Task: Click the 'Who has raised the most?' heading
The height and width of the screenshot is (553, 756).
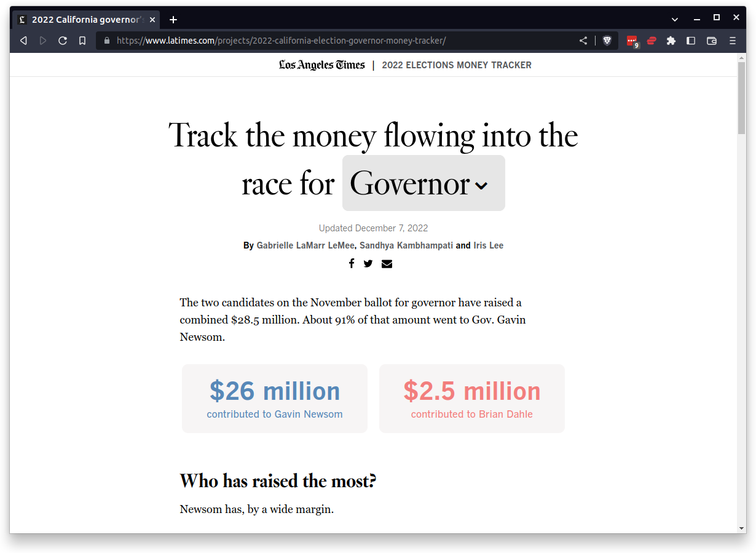Action: point(278,481)
